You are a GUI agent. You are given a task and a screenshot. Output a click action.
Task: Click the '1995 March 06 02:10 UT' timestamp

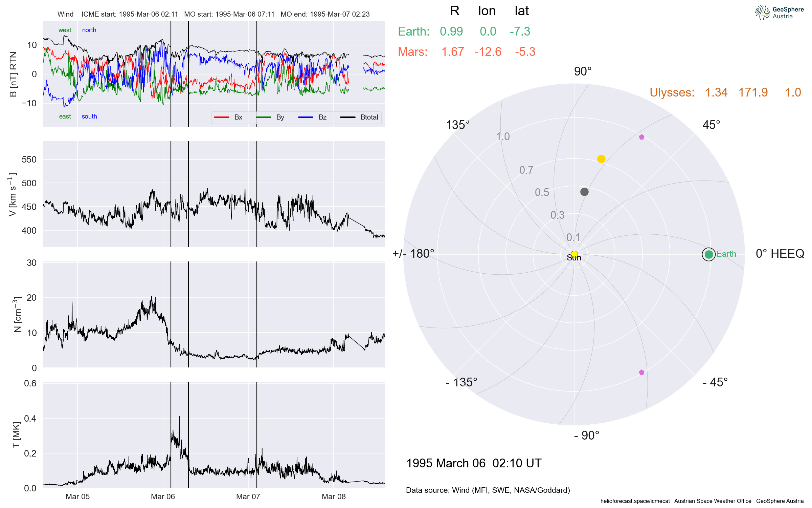(x=474, y=463)
